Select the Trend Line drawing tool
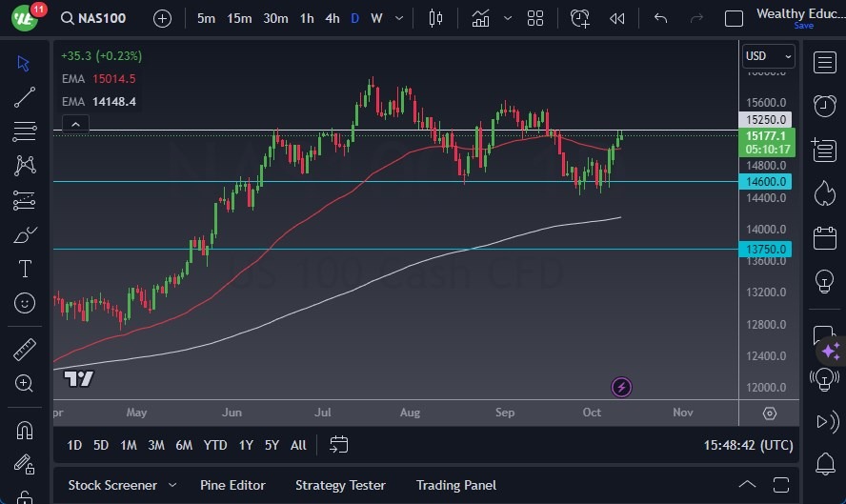 [x=25, y=96]
